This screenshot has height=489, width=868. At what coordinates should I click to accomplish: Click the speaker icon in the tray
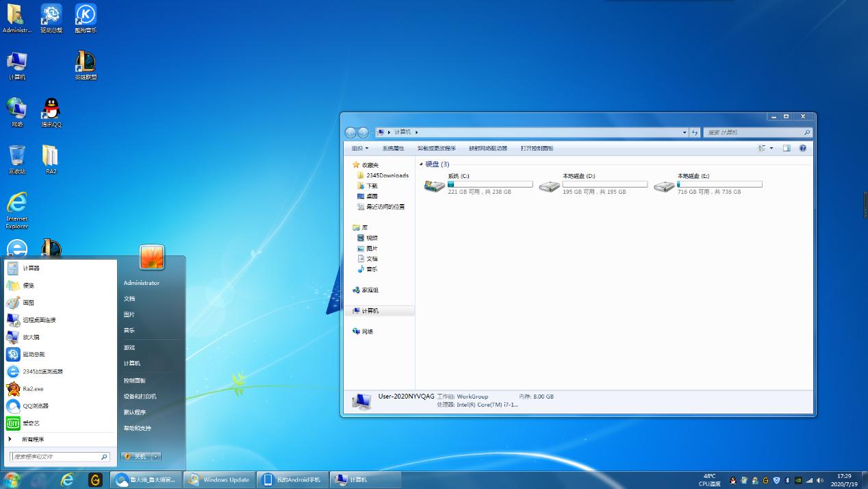820,480
